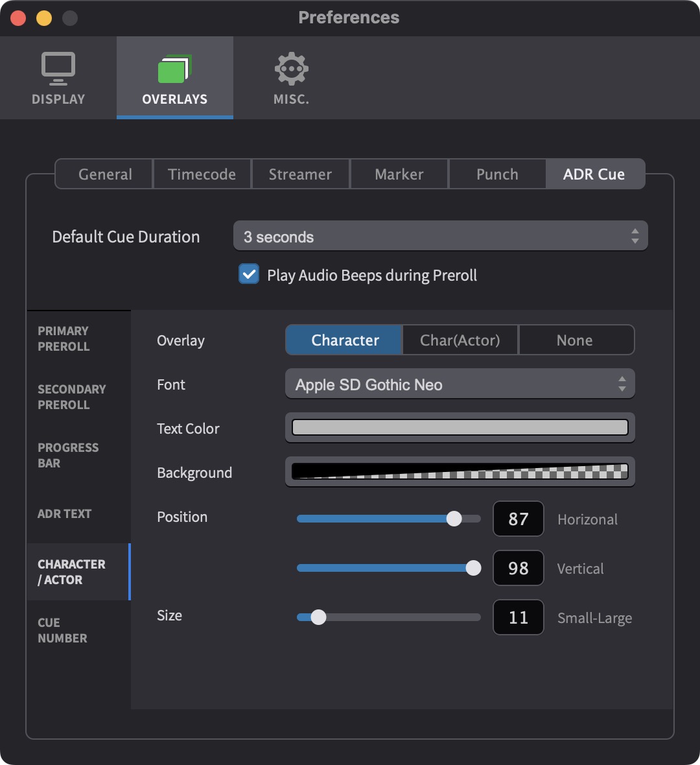Viewport: 700px width, 765px height.
Task: Choose Character overlay option
Action: (x=344, y=340)
